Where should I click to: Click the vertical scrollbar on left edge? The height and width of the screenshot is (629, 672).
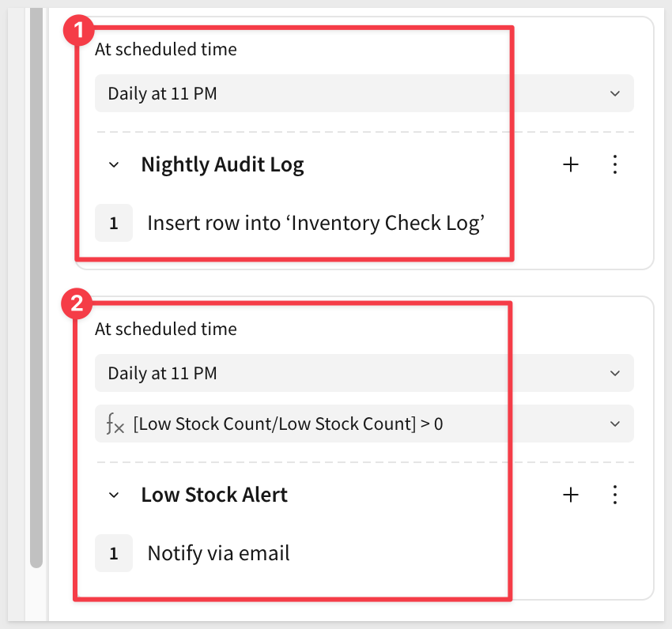[x=36, y=284]
